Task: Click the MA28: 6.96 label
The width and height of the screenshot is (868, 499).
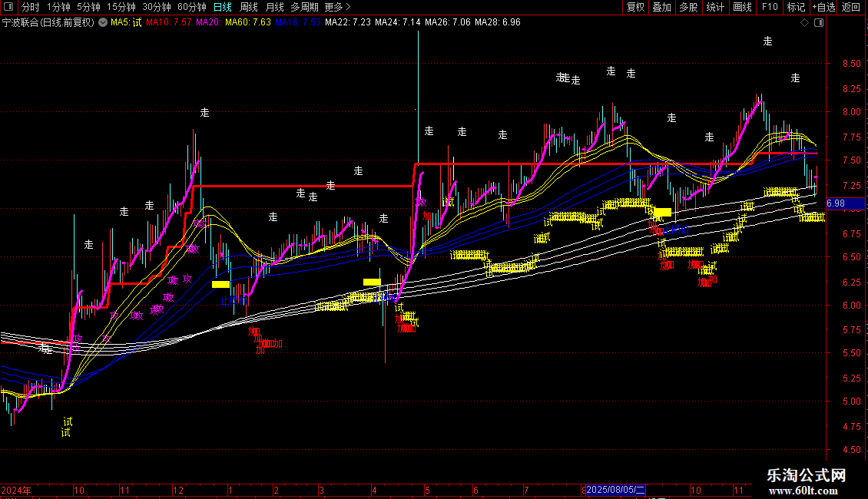Action: pos(498,23)
